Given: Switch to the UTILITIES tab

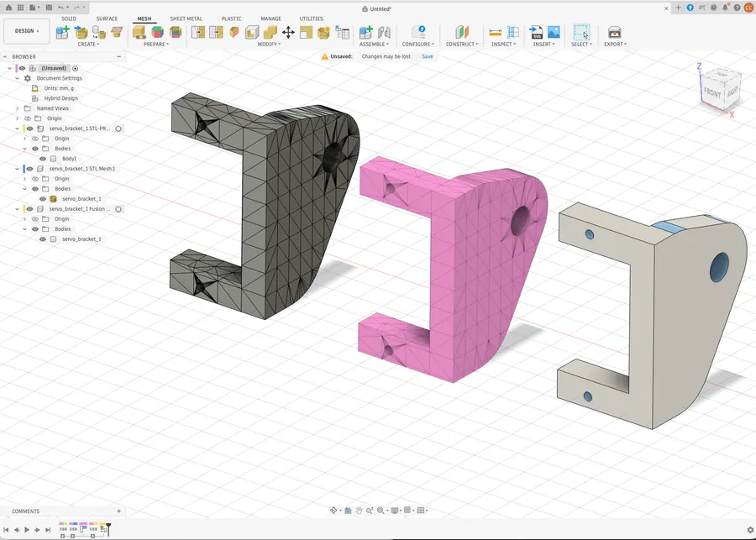Looking at the screenshot, I should 311,18.
